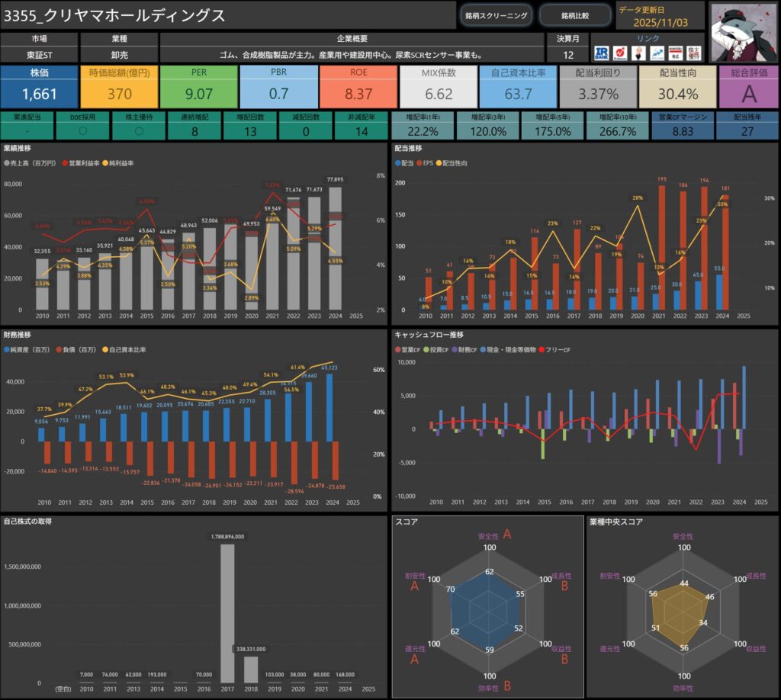781x700 pixels.
Task: Open the 銘柄スクリーニング page
Action: point(495,15)
